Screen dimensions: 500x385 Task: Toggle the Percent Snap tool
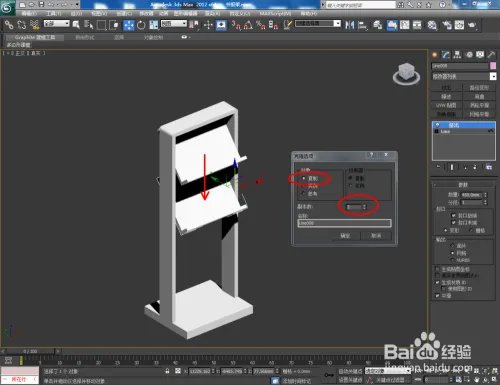tap(261, 25)
